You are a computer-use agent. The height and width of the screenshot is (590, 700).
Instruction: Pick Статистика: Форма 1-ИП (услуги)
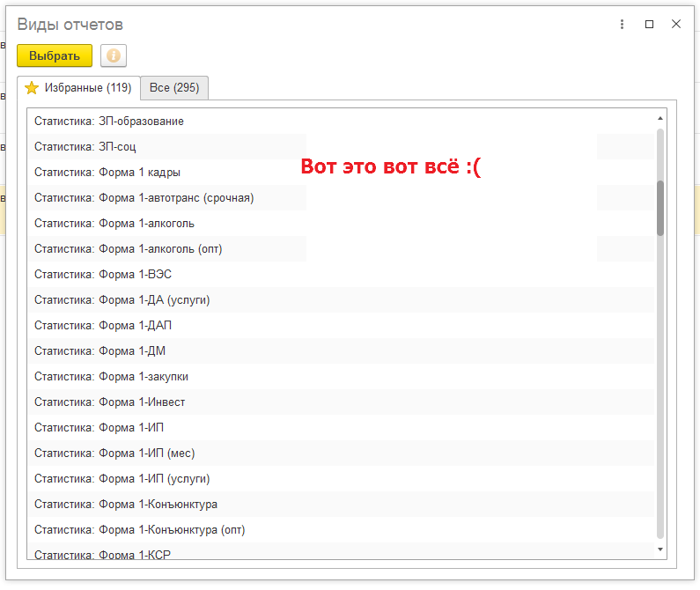[x=122, y=479]
